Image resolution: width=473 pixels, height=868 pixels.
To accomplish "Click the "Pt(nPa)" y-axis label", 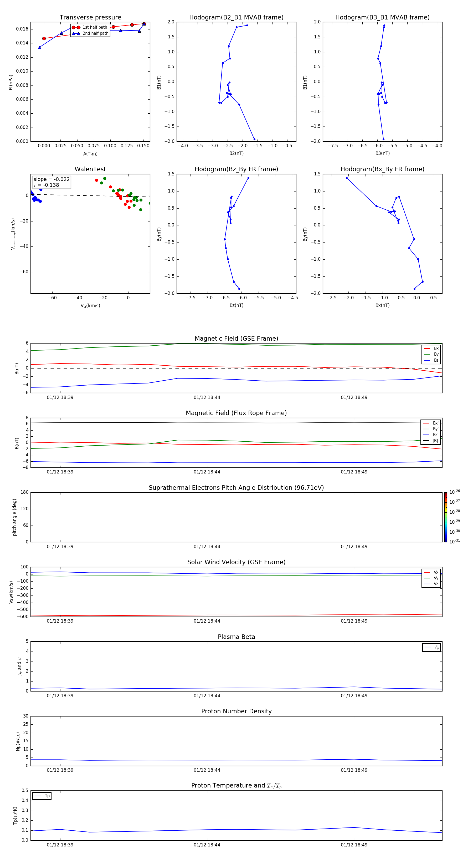I will tap(11, 82).
